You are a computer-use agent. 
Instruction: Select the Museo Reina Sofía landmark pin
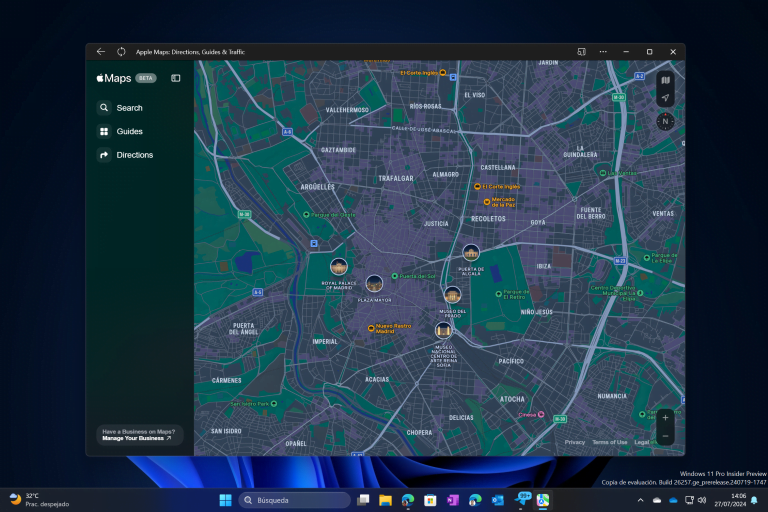443,330
